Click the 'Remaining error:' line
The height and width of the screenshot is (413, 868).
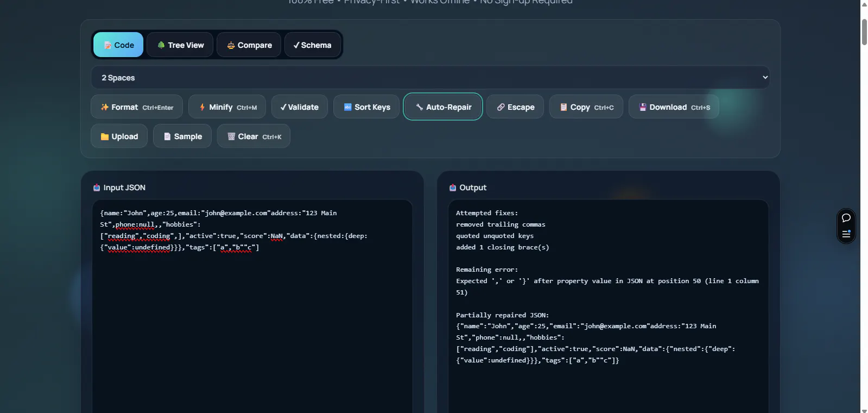[x=487, y=270]
